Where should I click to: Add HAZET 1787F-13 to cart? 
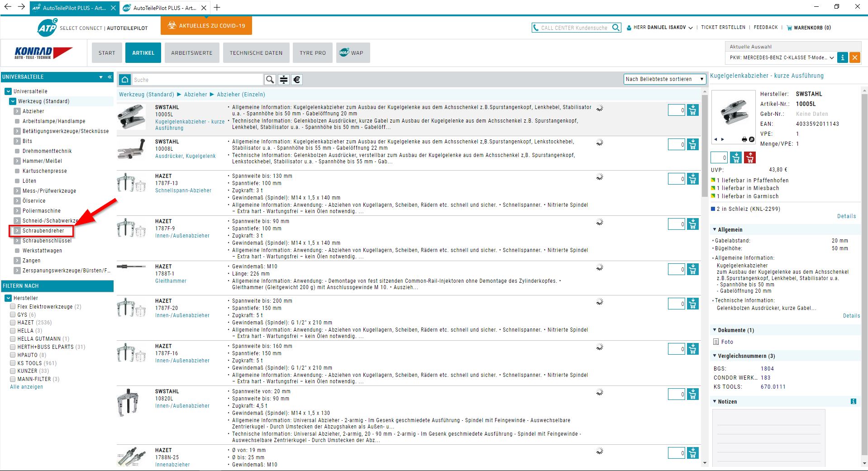coord(693,179)
